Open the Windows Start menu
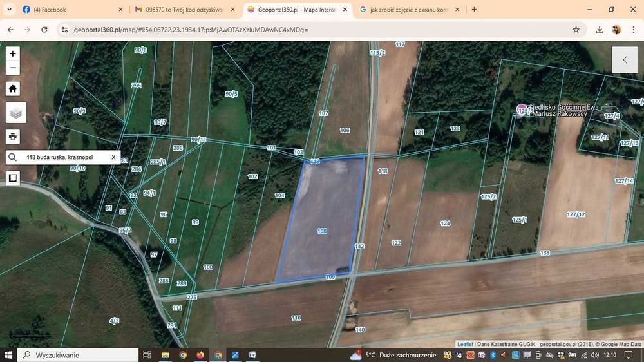The width and height of the screenshot is (644, 362). pos(8,355)
